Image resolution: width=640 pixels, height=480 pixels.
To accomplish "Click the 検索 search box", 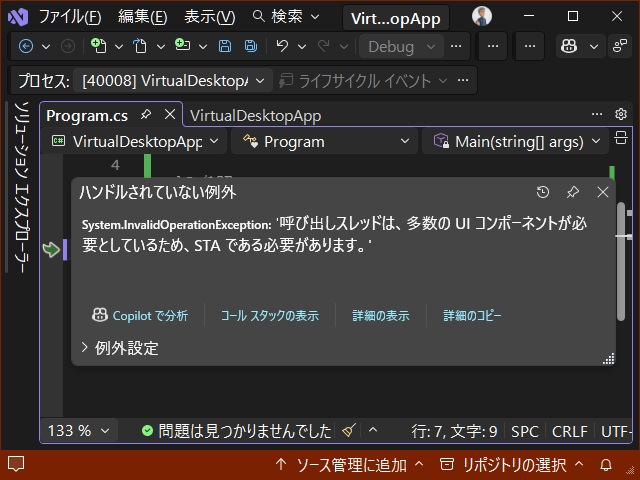I will 286,17.
